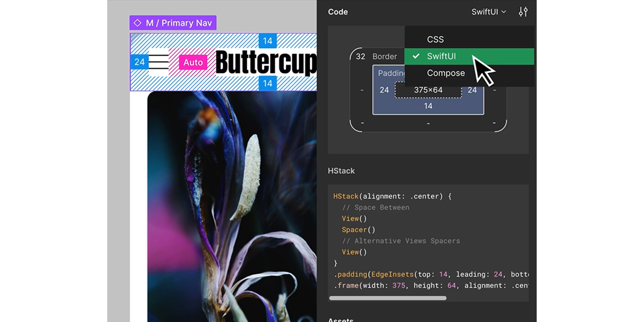
Task: Click the blue 24 left padding badge
Action: tap(140, 62)
